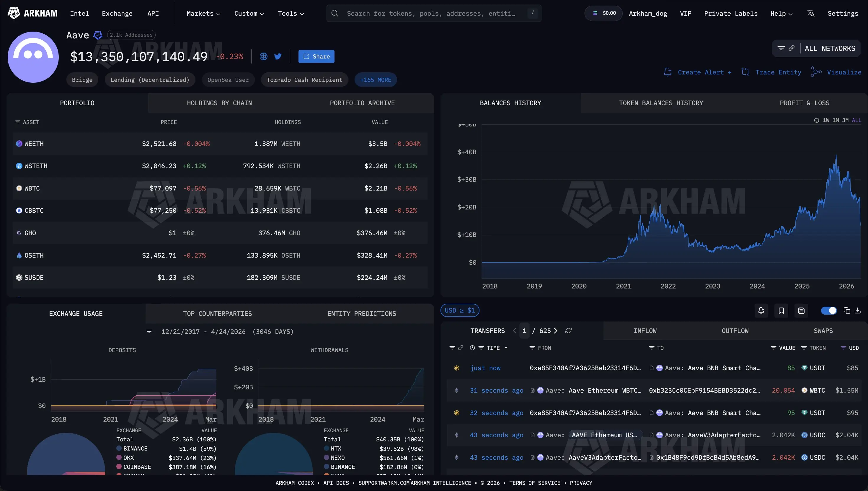Open the TIME sort dropdown arrow
868x491 pixels.
tap(506, 348)
